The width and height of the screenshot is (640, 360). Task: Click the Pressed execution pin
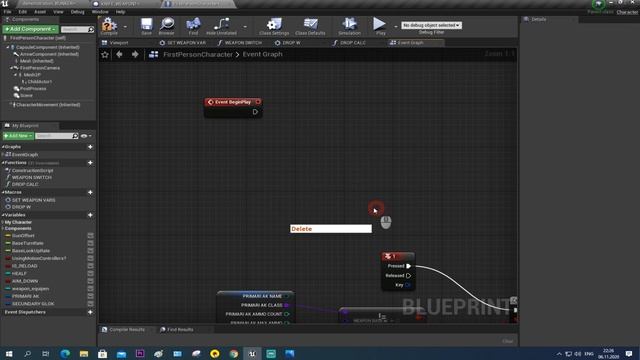(x=408, y=266)
